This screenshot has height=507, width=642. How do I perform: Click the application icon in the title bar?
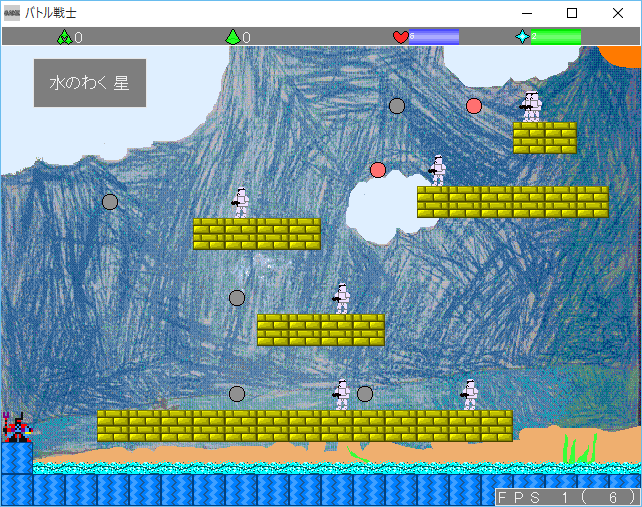coord(12,13)
